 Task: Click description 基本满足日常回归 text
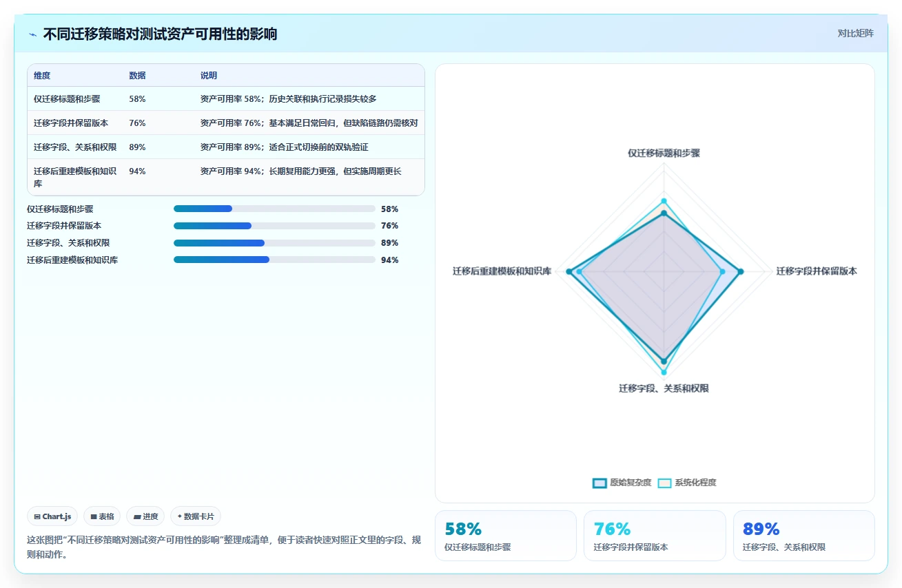tap(302, 123)
